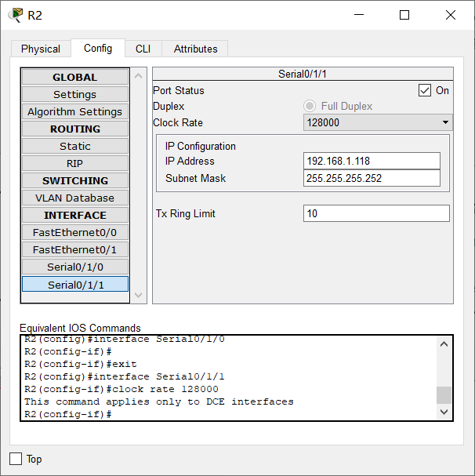The image size is (475, 476).
Task: Minimize the R2 window
Action: 359,15
